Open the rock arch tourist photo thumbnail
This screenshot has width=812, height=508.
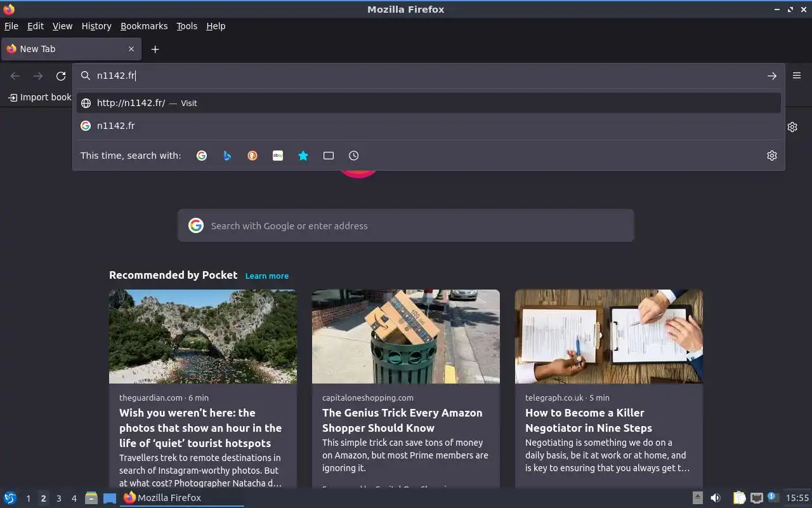(203, 337)
